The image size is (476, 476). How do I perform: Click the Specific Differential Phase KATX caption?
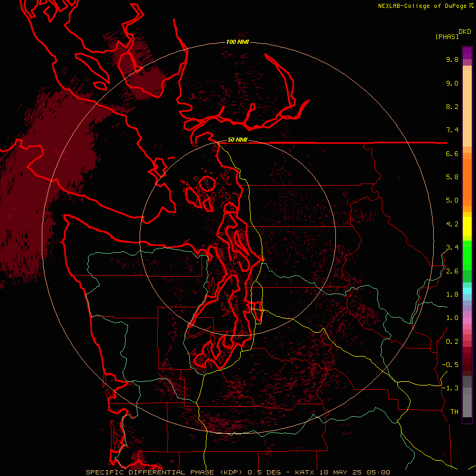[237, 472]
